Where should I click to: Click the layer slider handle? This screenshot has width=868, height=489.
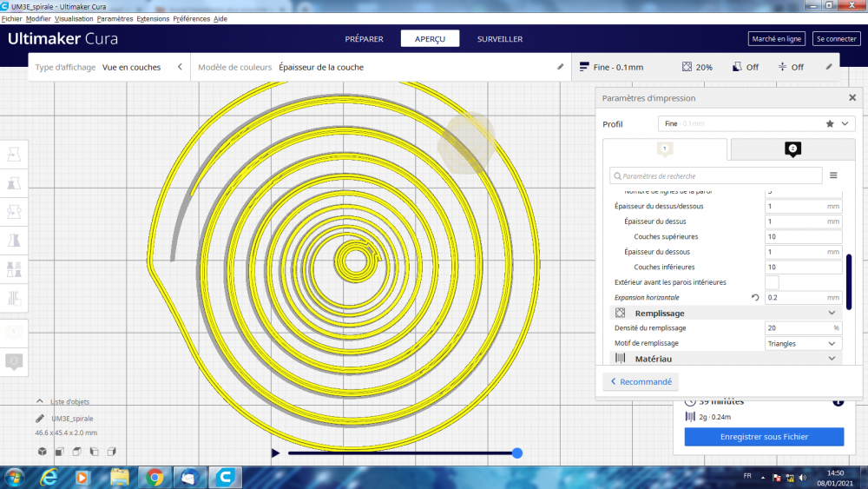[x=517, y=453]
